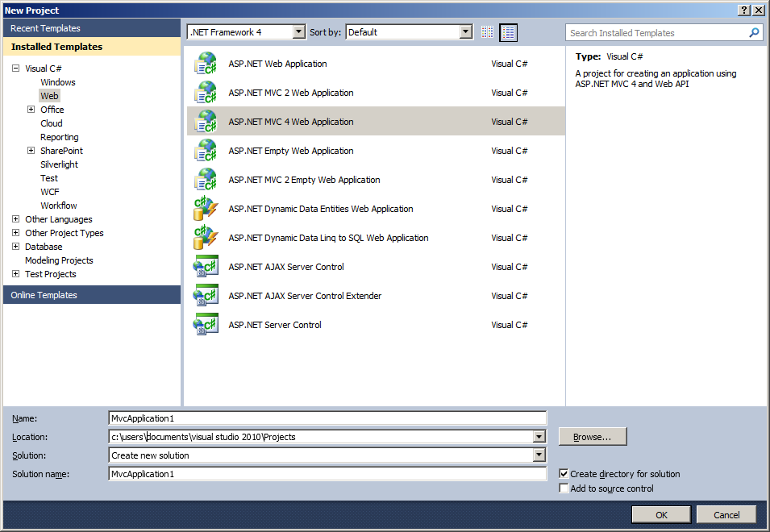Select 'ASP.NET Empty Web Application' name
The height and width of the screenshot is (532, 770).
(291, 151)
